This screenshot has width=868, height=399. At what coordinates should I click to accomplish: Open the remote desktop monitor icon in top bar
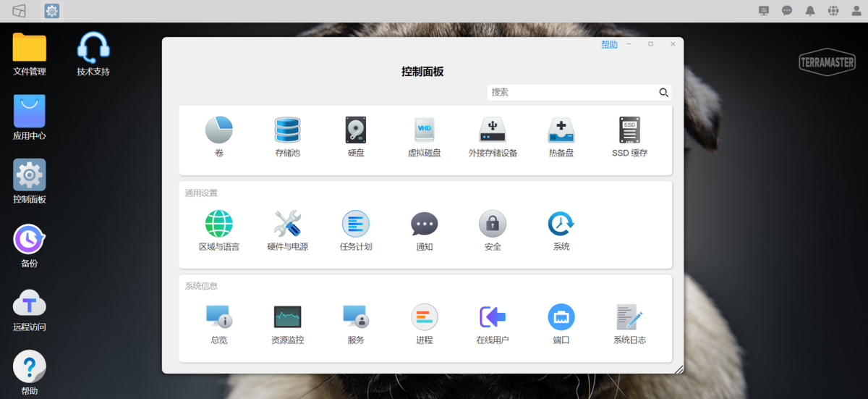tap(764, 11)
